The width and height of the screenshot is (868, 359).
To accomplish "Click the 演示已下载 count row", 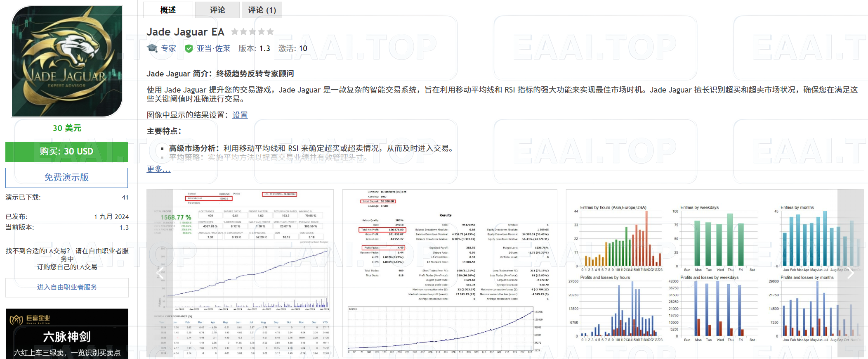I will 67,197.
